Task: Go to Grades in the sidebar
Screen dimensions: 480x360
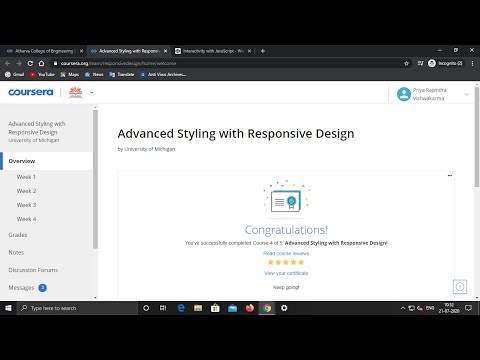Action: pyautogui.click(x=18, y=235)
